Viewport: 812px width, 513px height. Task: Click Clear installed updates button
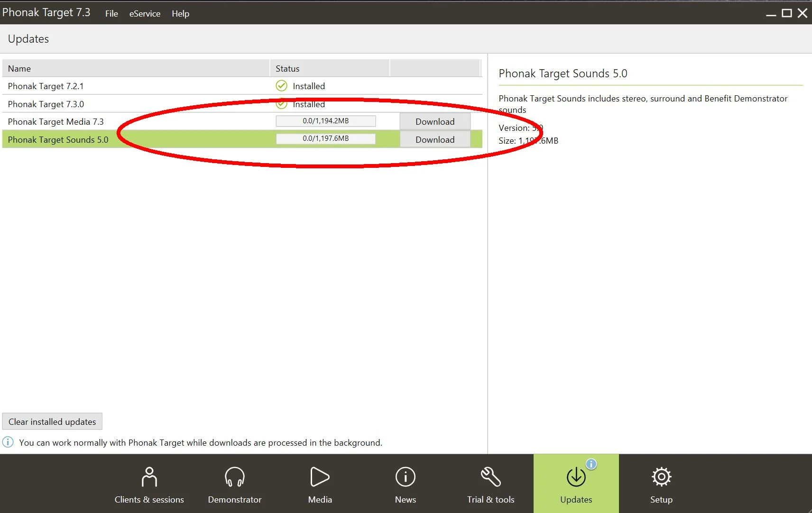52,421
